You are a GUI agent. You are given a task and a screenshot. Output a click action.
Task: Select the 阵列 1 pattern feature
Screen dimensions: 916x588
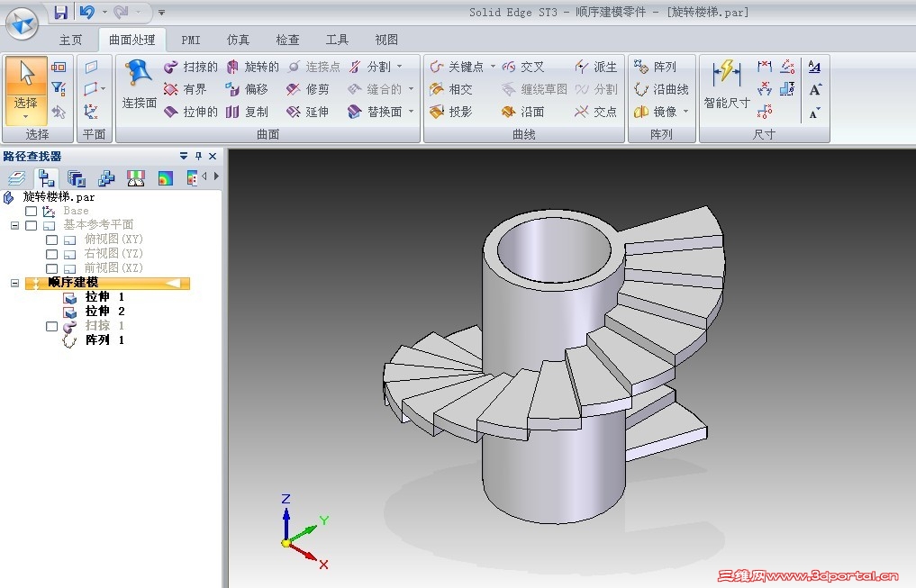[95, 339]
